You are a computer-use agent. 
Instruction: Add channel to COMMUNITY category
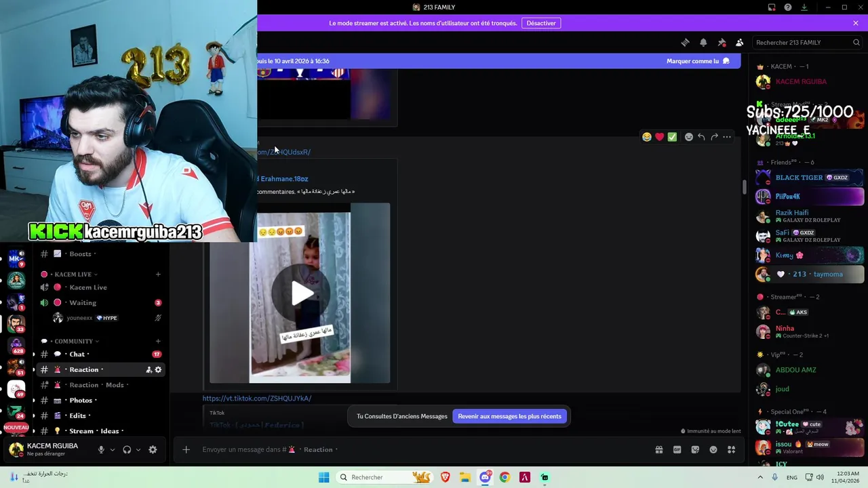(x=158, y=341)
